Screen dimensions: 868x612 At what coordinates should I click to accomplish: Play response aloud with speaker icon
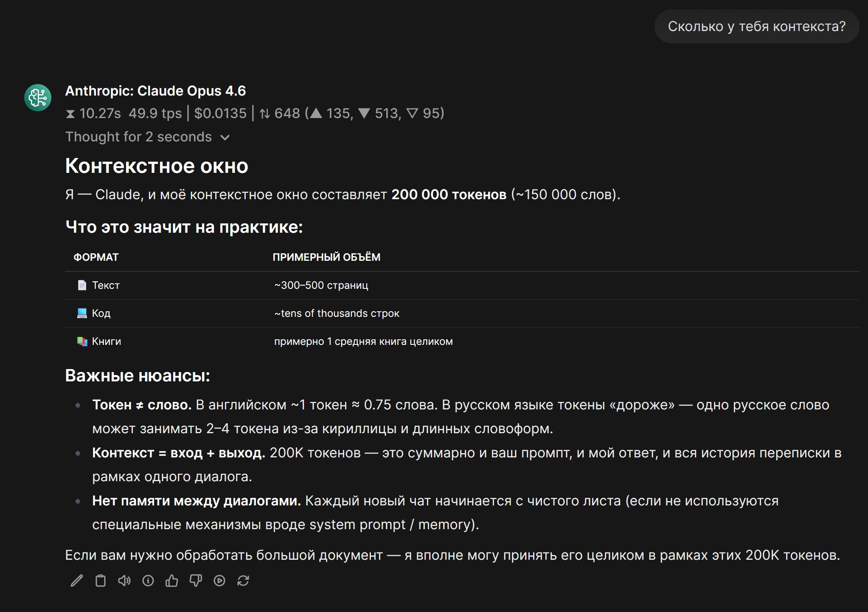124,581
